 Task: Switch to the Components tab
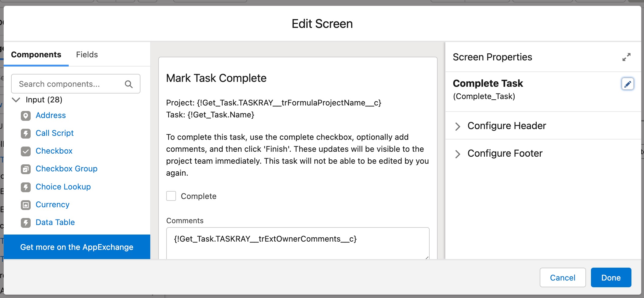36,54
